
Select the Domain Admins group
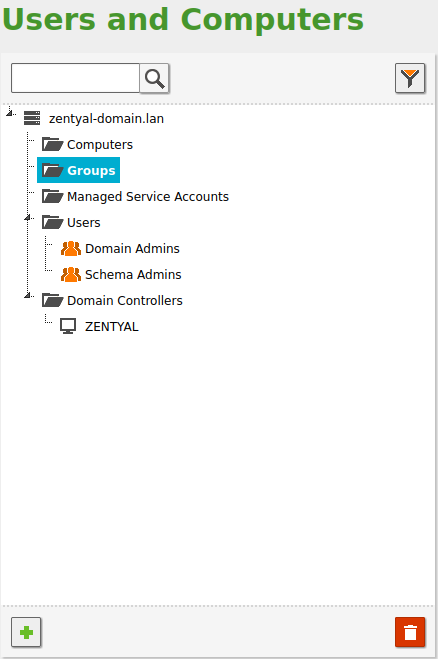click(132, 248)
